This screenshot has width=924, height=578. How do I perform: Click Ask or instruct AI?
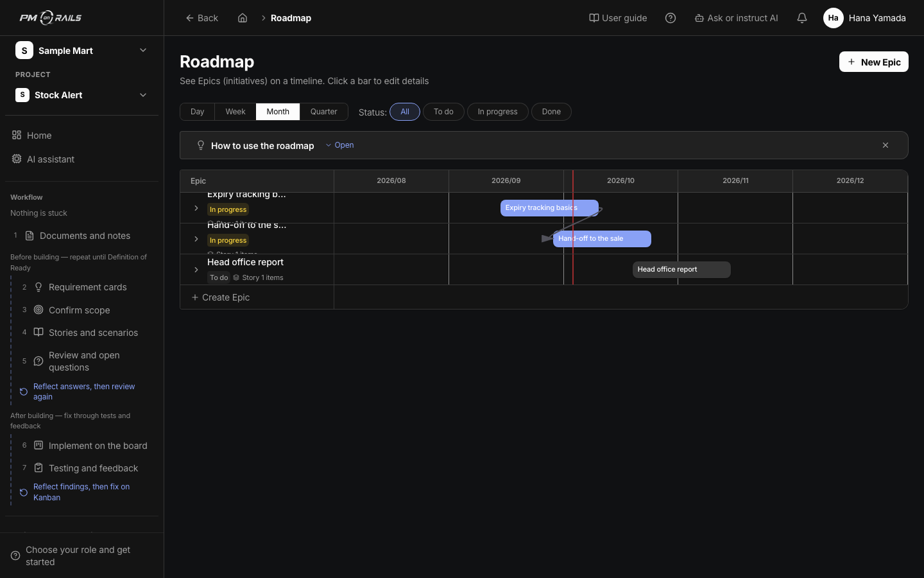[736, 18]
